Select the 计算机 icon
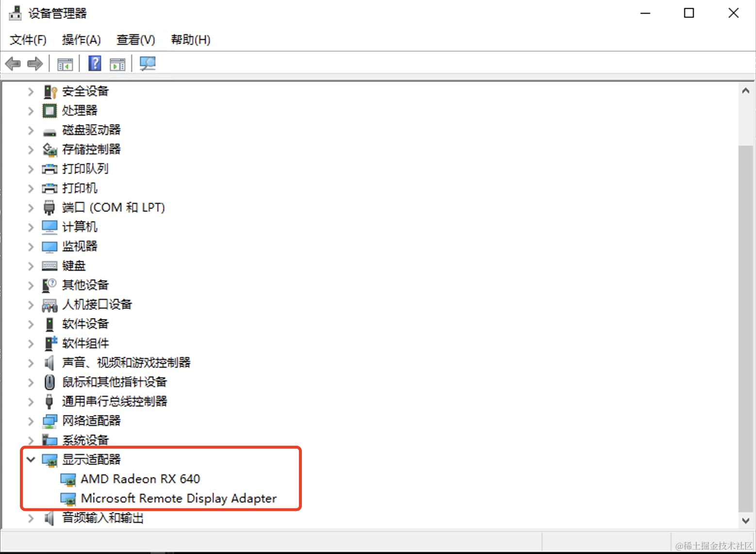The image size is (756, 554). click(49, 227)
